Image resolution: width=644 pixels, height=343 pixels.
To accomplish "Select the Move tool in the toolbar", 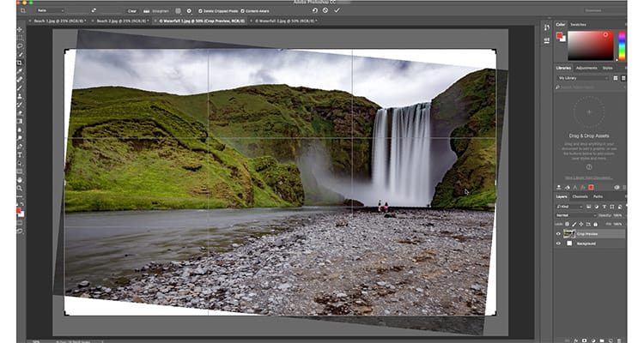I will [x=20, y=28].
